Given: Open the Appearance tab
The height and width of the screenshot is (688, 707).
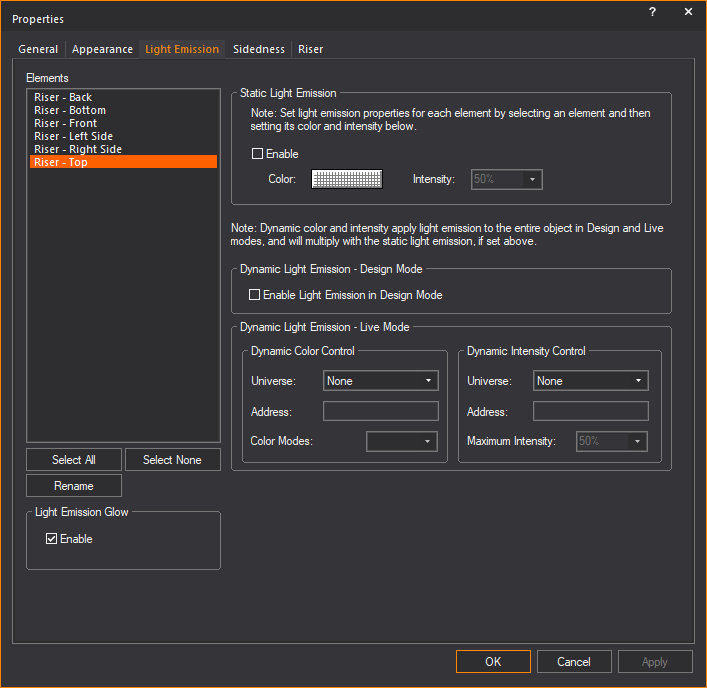Looking at the screenshot, I should pos(102,49).
